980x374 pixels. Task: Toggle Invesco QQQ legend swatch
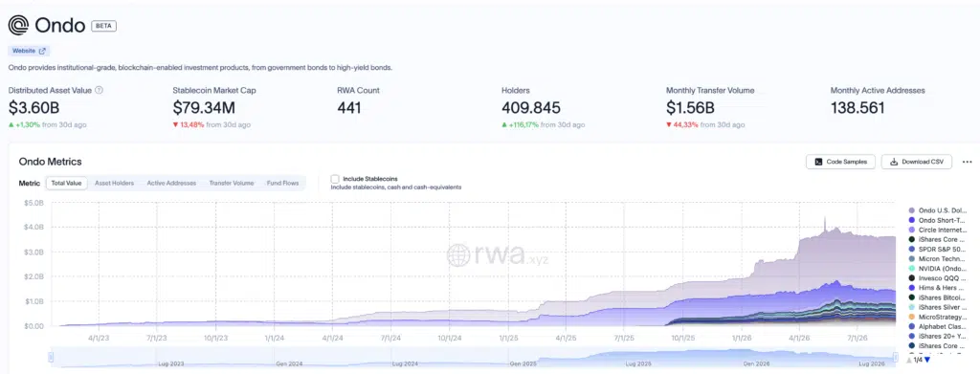[x=912, y=277]
